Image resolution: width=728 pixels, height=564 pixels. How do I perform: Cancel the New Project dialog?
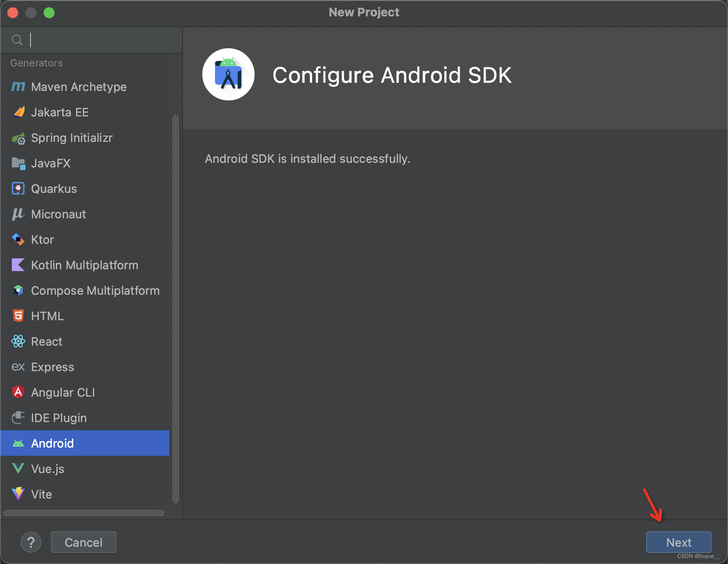click(84, 542)
